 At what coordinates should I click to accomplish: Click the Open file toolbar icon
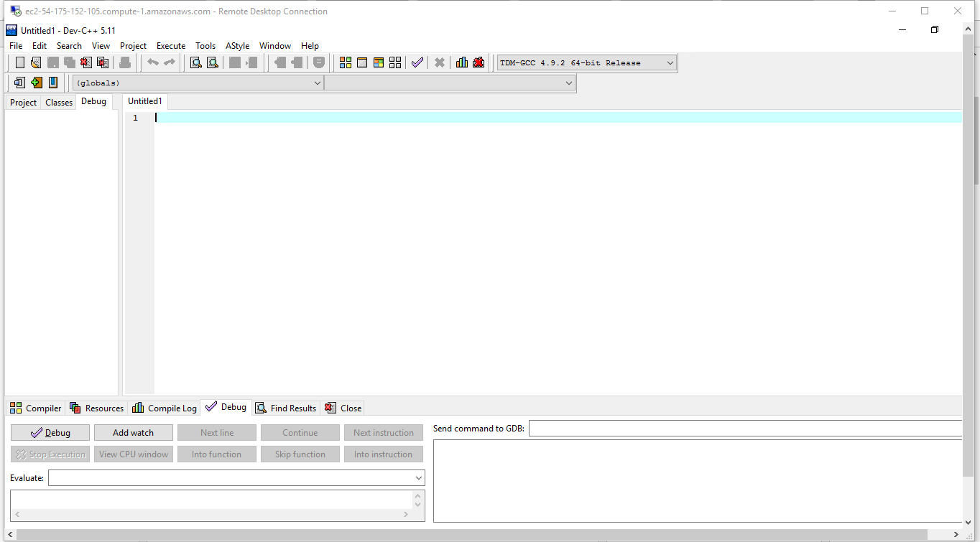click(35, 62)
